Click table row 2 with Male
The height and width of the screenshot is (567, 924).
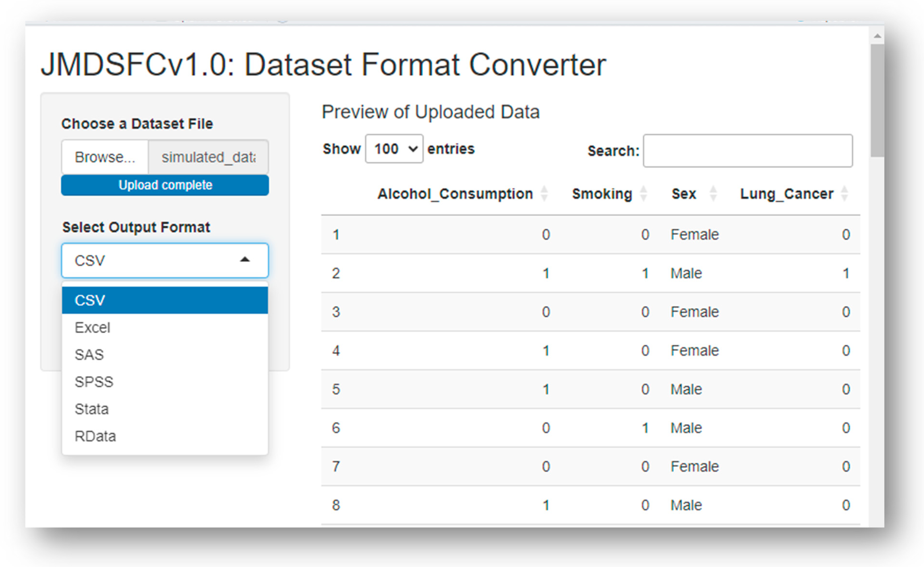(x=590, y=273)
